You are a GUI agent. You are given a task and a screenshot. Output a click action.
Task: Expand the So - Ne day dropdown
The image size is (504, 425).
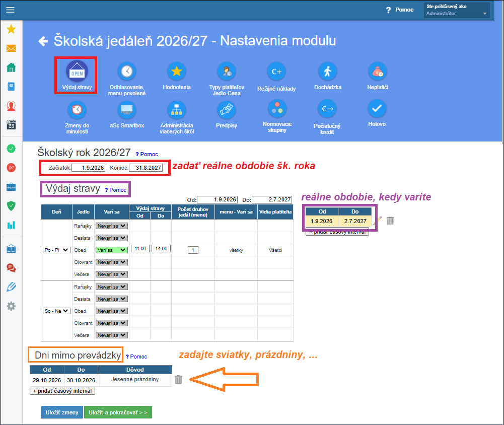56,311
